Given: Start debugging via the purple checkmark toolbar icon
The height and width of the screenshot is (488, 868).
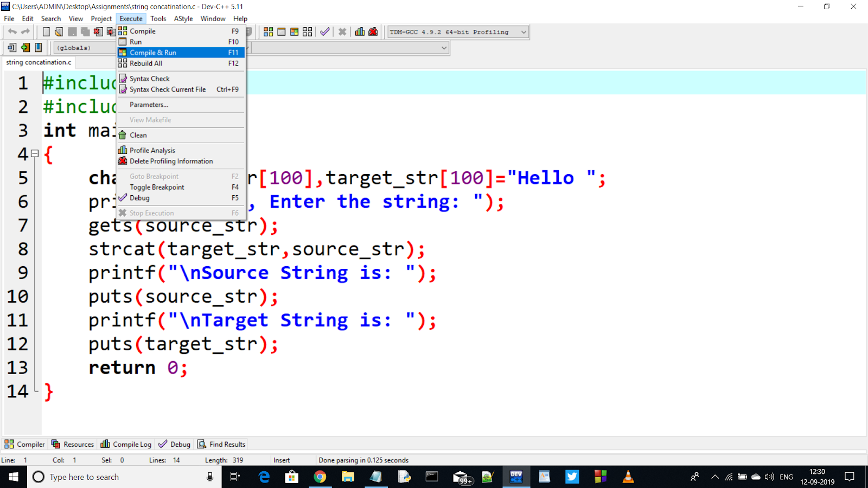Looking at the screenshot, I should click(324, 31).
